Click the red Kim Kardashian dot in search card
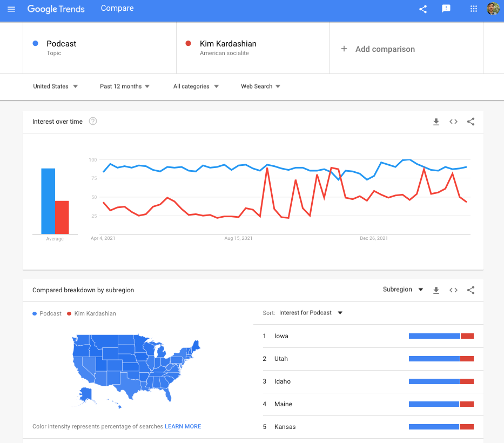The image size is (504, 443). click(x=189, y=43)
